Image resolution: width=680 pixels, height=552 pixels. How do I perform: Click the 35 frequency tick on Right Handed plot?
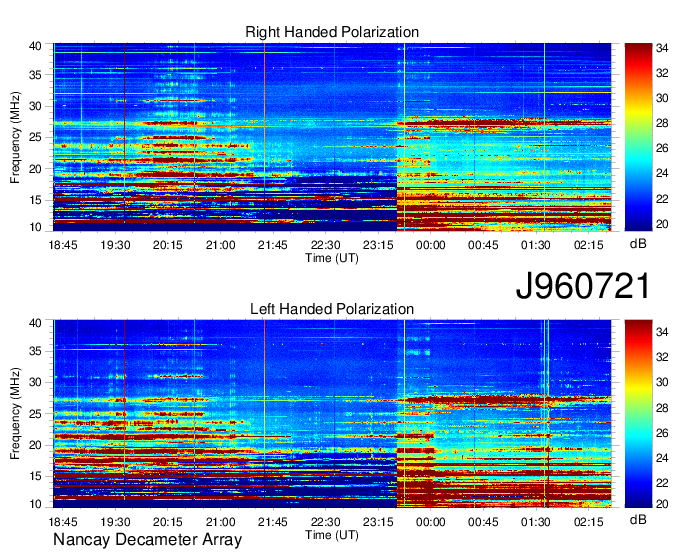coord(35,75)
